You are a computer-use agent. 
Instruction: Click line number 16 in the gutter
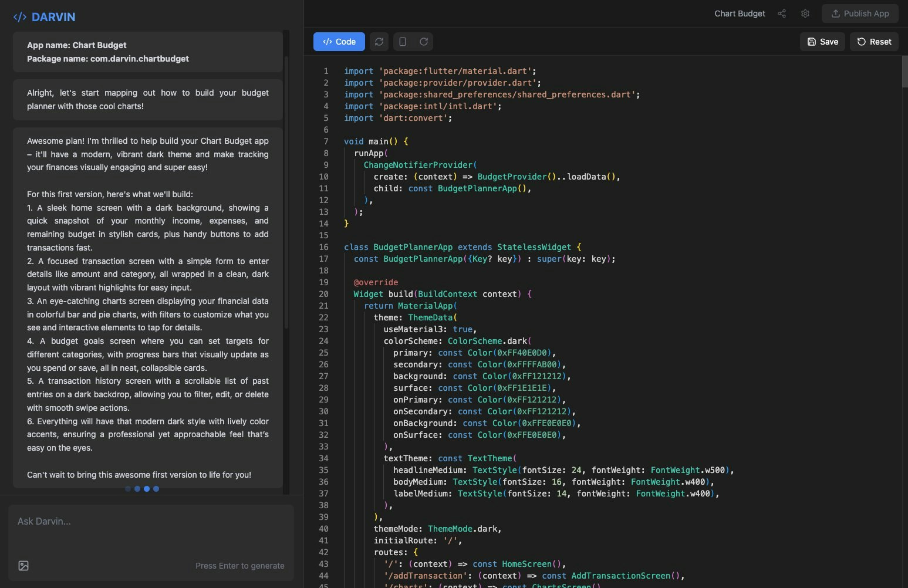323,247
